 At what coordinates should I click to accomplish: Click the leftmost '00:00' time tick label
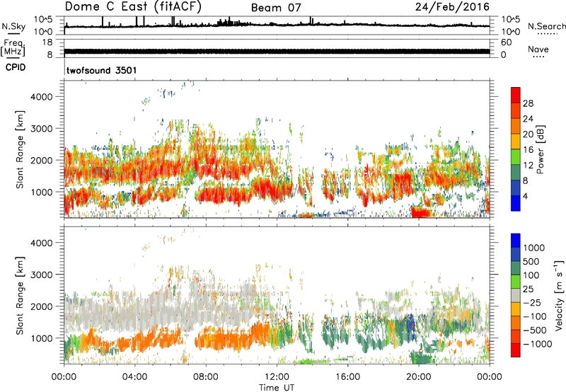point(64,377)
